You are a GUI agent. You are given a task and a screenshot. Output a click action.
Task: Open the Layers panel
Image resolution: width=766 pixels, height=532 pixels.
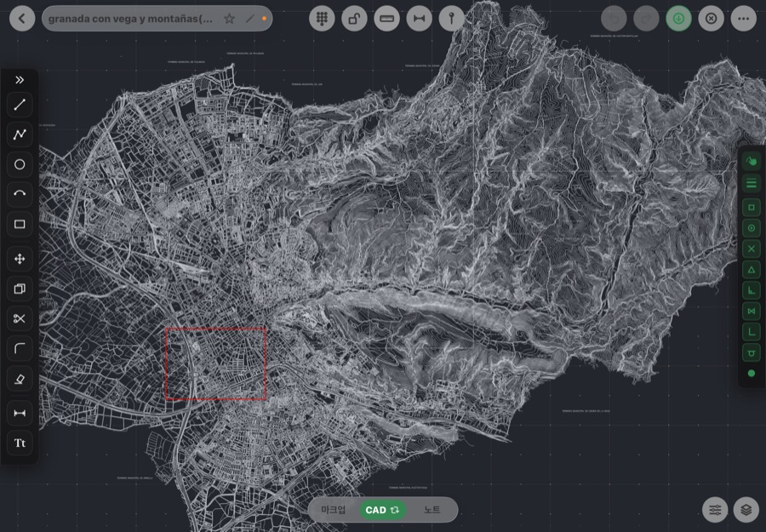(746, 510)
